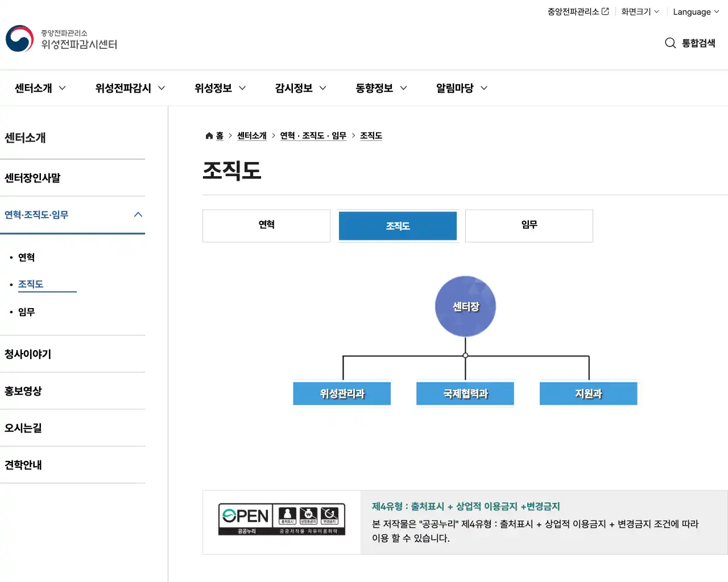Open the 감시정보 menu
This screenshot has height=582, width=728.
click(300, 88)
